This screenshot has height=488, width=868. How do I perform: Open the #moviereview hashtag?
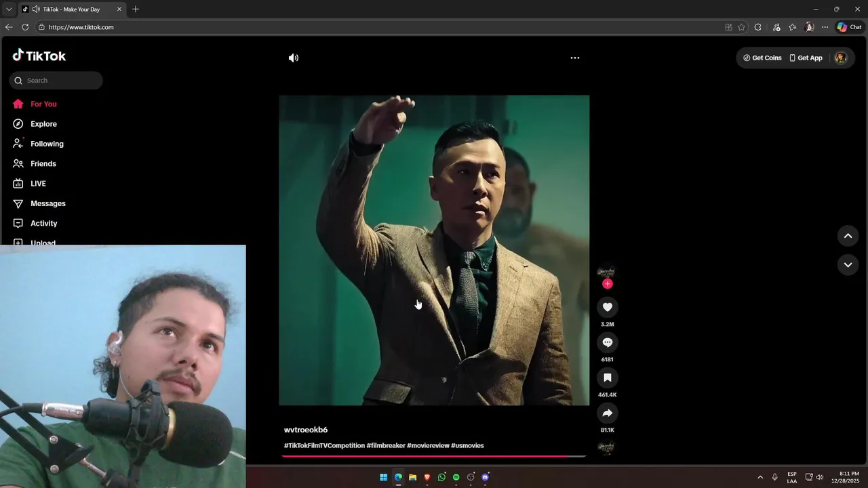pos(428,446)
